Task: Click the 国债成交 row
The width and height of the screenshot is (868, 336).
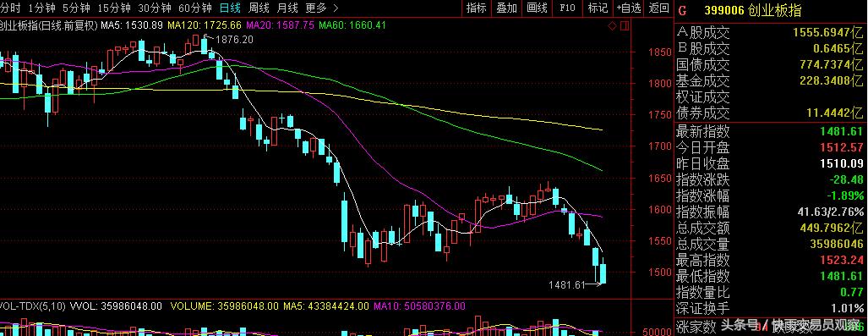Action: [770, 65]
